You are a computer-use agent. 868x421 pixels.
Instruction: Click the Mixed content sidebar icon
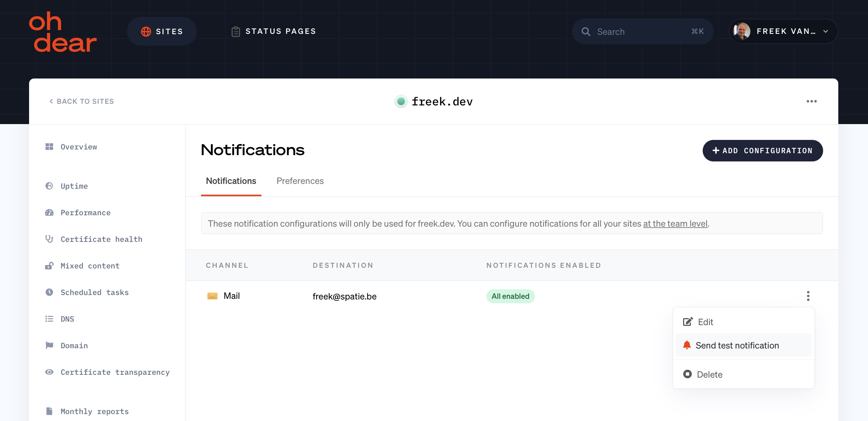pyautogui.click(x=49, y=265)
